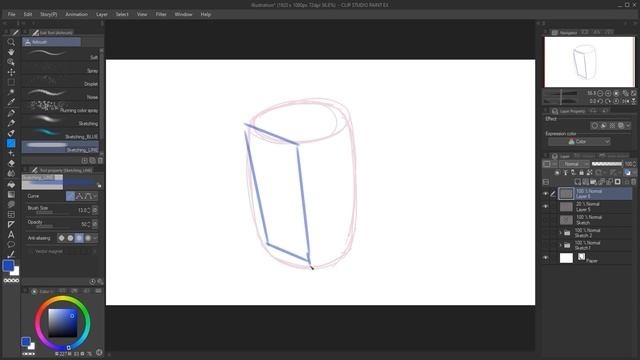Choose the Soft sub tool brush
This screenshot has width=640, height=360.
click(60, 54)
